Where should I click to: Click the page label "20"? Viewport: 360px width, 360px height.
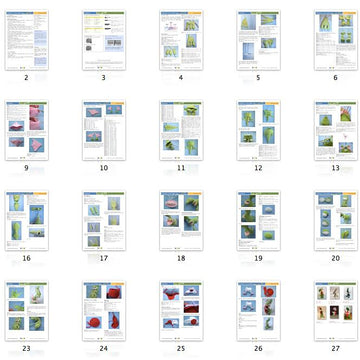(336, 258)
